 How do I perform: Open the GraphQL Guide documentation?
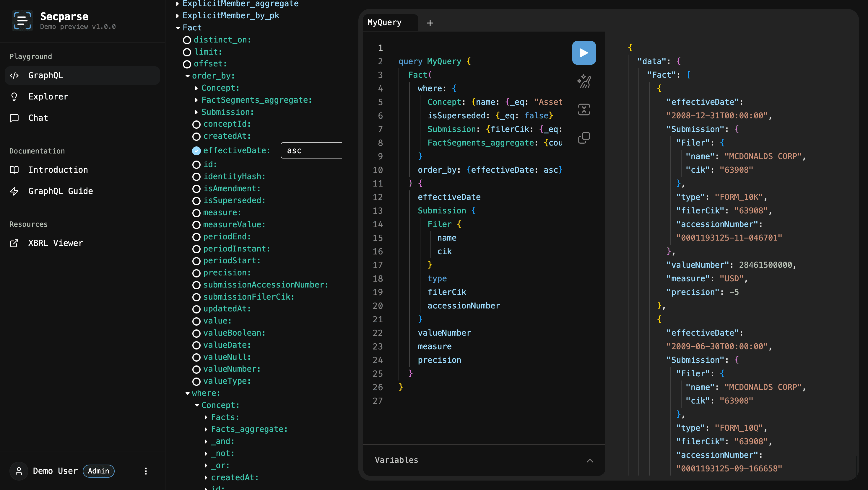point(60,191)
